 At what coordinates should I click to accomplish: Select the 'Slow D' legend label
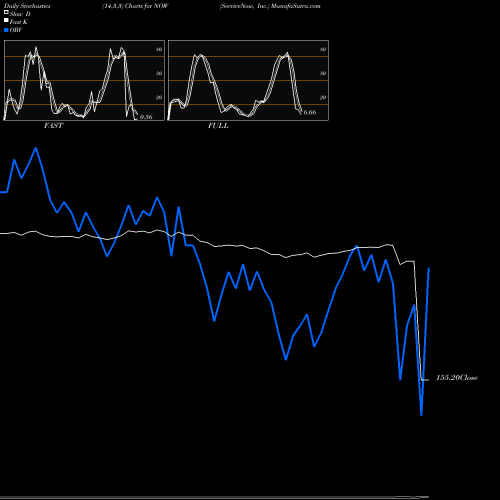click(20, 14)
